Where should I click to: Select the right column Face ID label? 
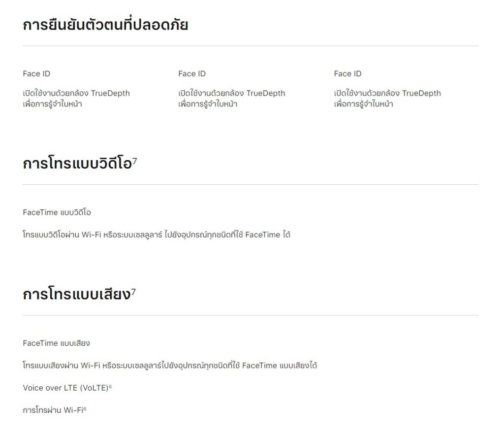click(x=347, y=74)
